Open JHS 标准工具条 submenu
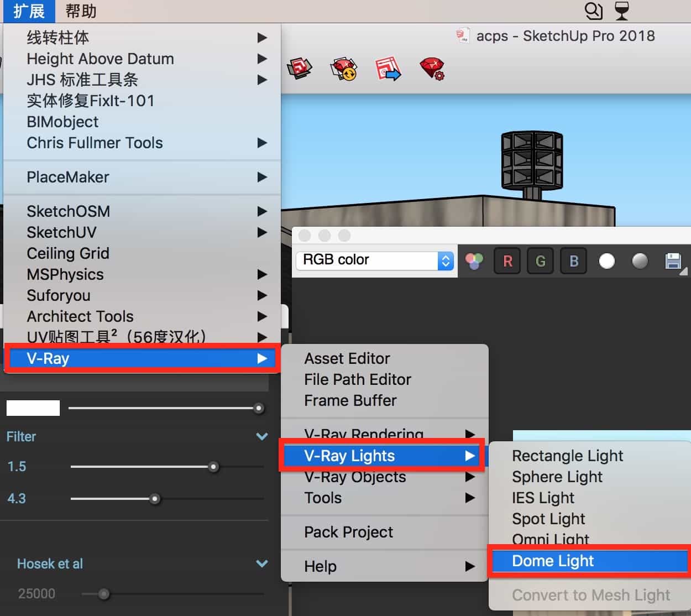The image size is (691, 616). (142, 80)
